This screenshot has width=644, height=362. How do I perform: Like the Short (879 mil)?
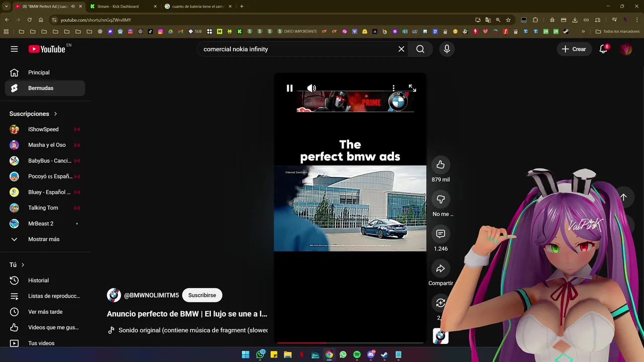[441, 164]
